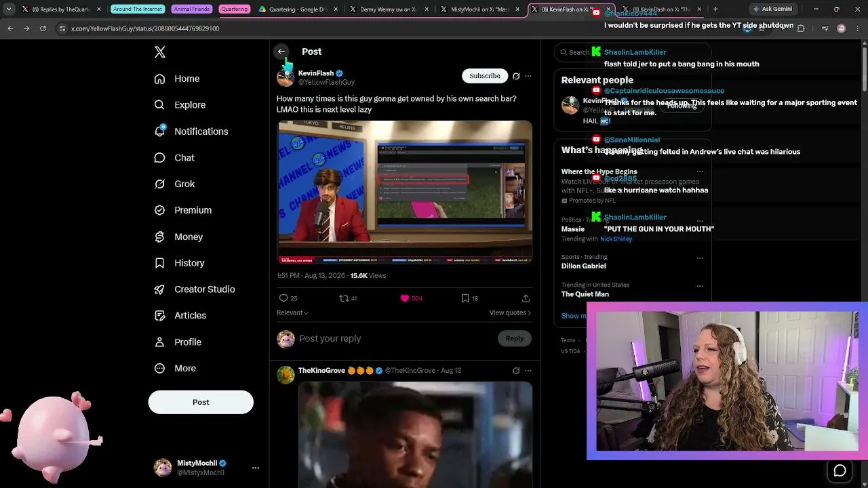Click the 'Post your reply' field
The image size is (868, 488).
pos(397,338)
